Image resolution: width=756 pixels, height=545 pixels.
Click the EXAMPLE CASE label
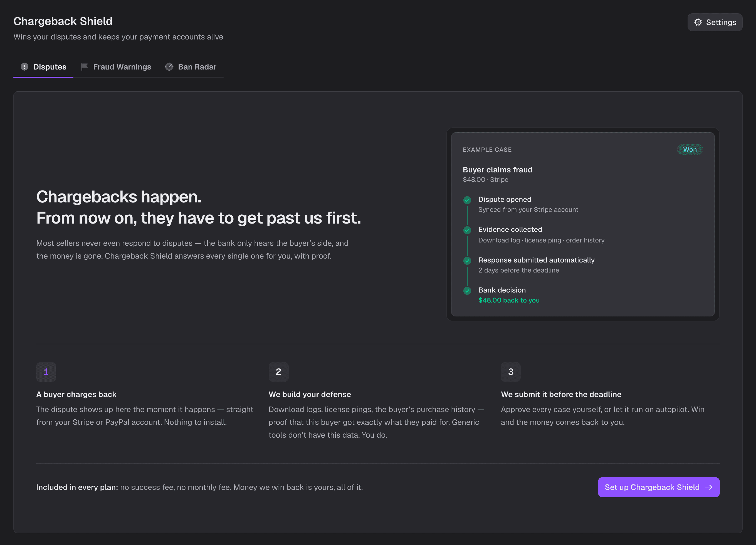(487, 150)
